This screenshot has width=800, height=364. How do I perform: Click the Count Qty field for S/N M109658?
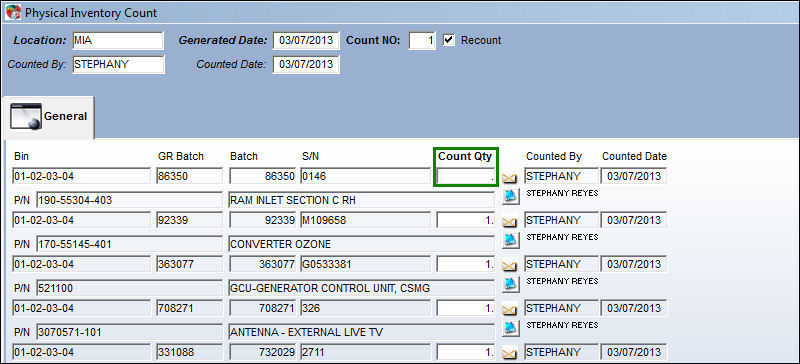click(x=466, y=221)
